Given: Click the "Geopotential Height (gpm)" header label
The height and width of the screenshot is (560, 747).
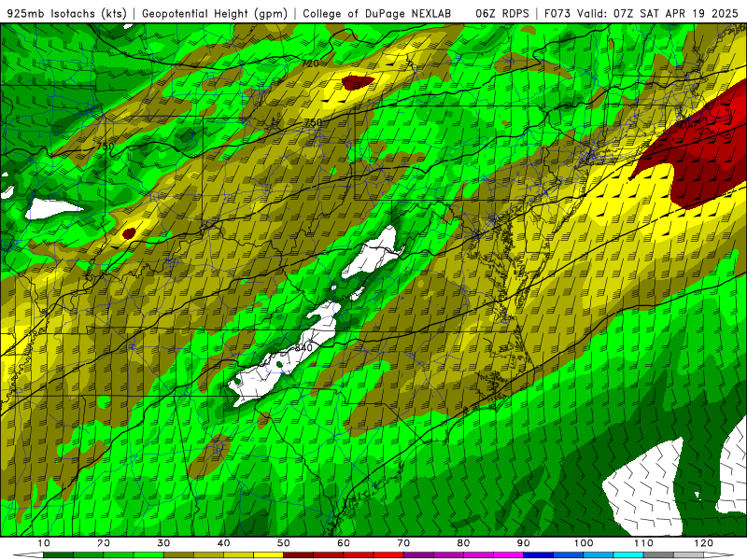Looking at the screenshot, I should pos(215,14).
